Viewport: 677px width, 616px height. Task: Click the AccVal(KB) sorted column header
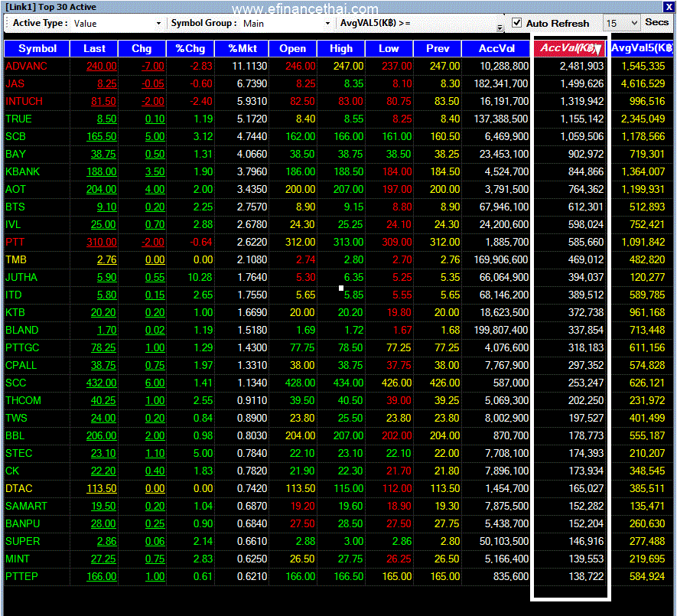point(570,48)
